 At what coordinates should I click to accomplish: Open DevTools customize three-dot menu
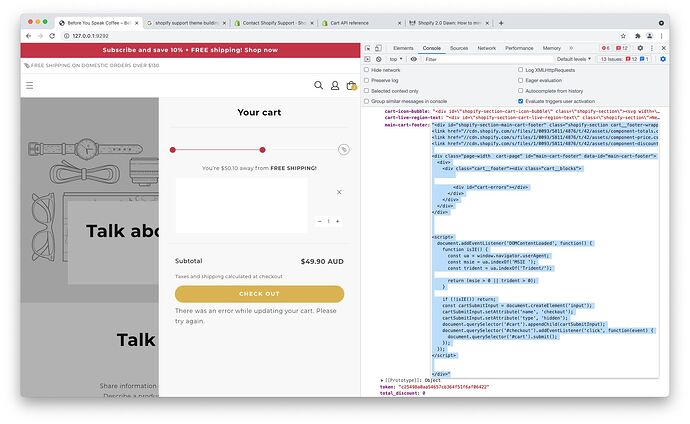(652, 48)
